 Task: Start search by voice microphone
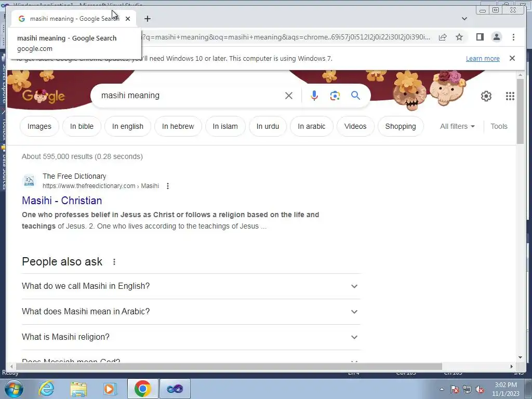click(x=314, y=96)
